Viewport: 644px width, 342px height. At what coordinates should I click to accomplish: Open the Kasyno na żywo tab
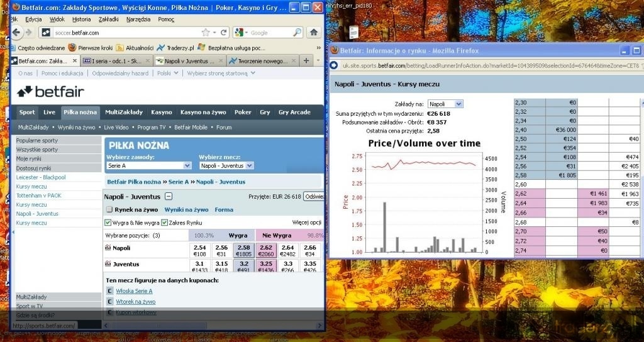203,112
